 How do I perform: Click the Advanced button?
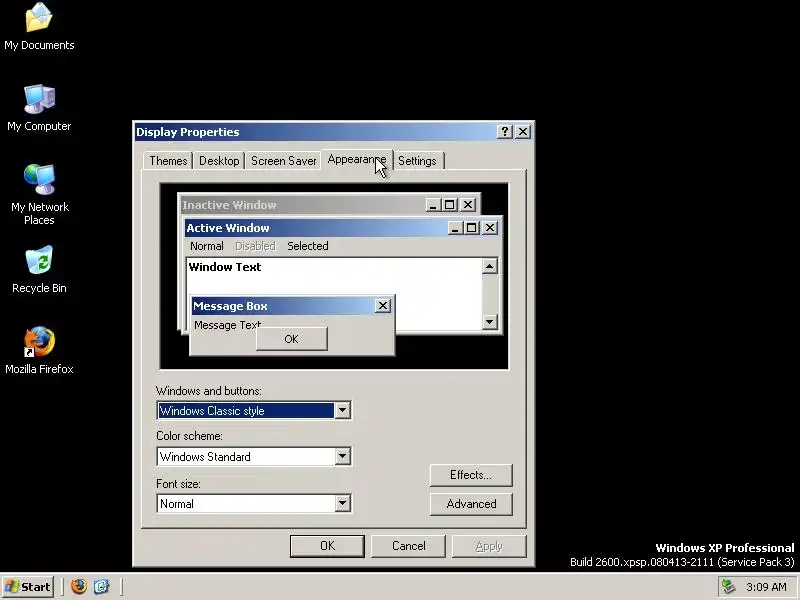tap(471, 504)
